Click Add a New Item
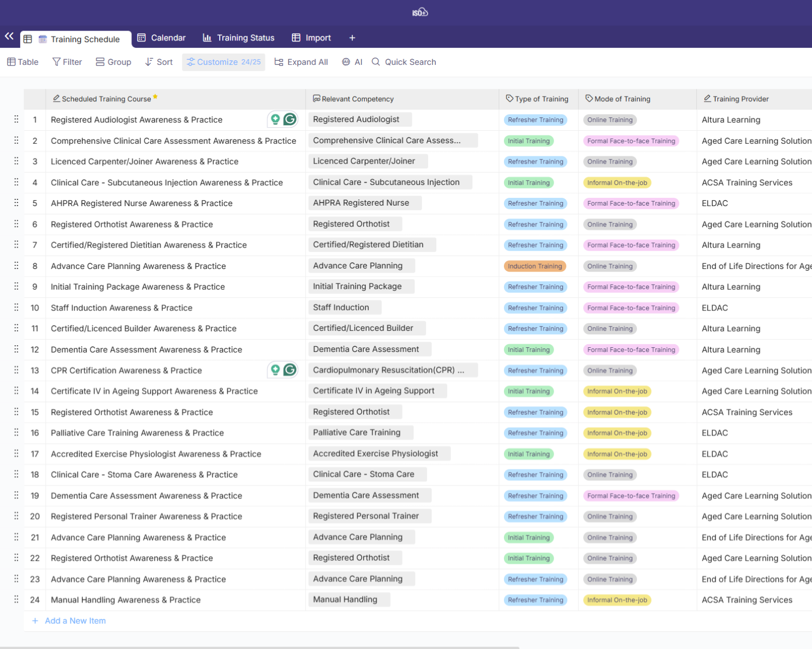The width and height of the screenshot is (812, 649). [75, 620]
